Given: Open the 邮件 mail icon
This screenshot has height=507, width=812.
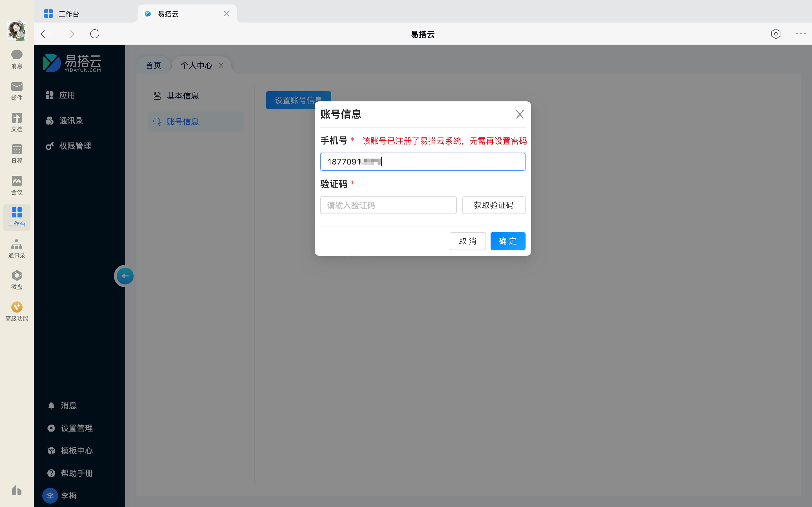Looking at the screenshot, I should coord(17,90).
